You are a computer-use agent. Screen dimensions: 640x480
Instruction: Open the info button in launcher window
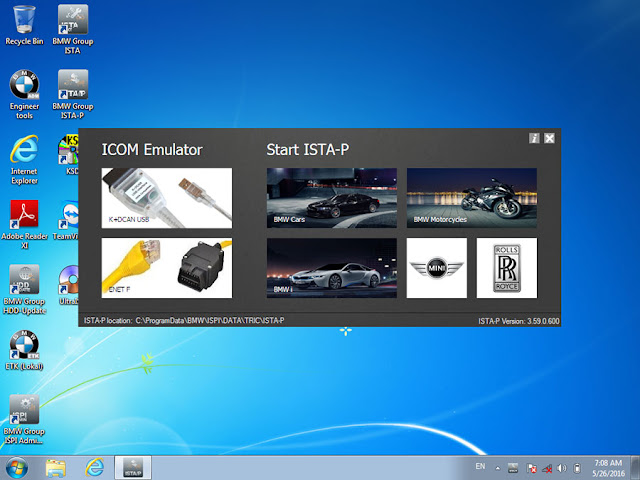point(534,138)
